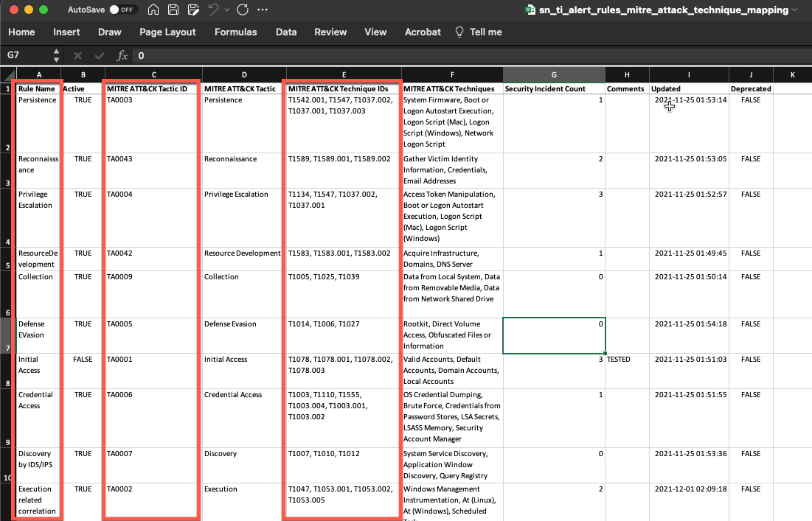
Task: Click the FALSE Active cell for Initial Access
Action: 83,371
